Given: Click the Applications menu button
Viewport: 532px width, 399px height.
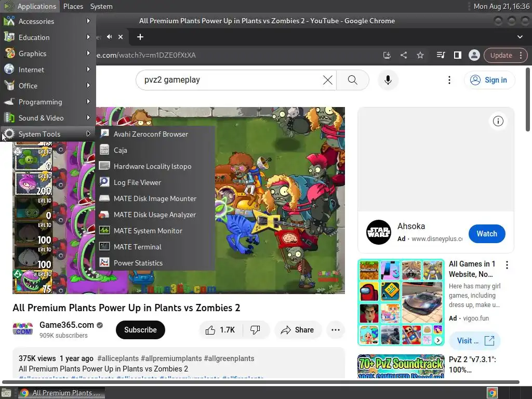Looking at the screenshot, I should pyautogui.click(x=30, y=6).
